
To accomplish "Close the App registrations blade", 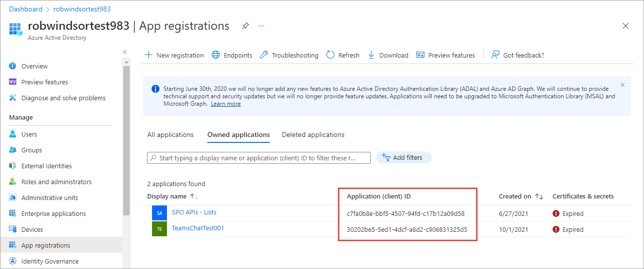I will pyautogui.click(x=626, y=26).
